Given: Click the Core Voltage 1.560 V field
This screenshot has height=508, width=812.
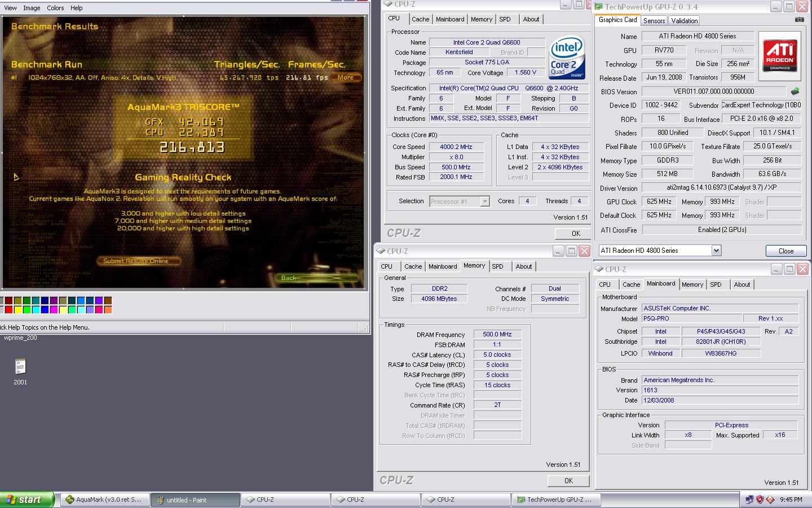Looking at the screenshot, I should (526, 72).
